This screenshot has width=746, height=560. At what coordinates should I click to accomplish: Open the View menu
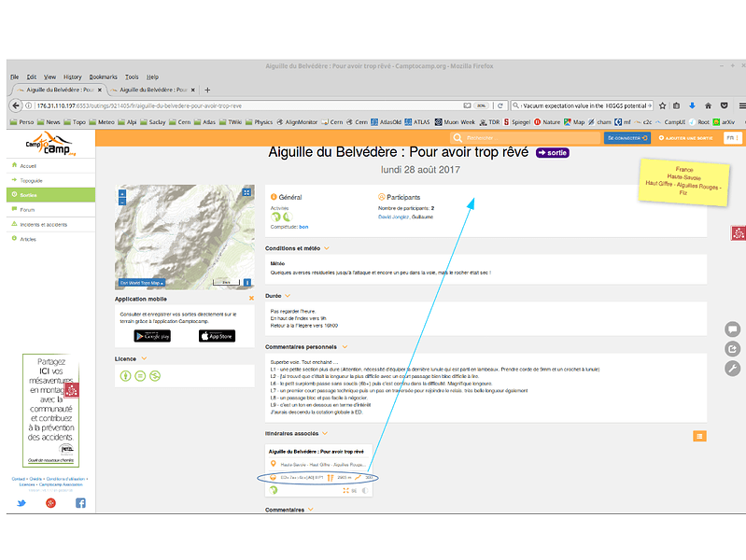[x=50, y=77]
